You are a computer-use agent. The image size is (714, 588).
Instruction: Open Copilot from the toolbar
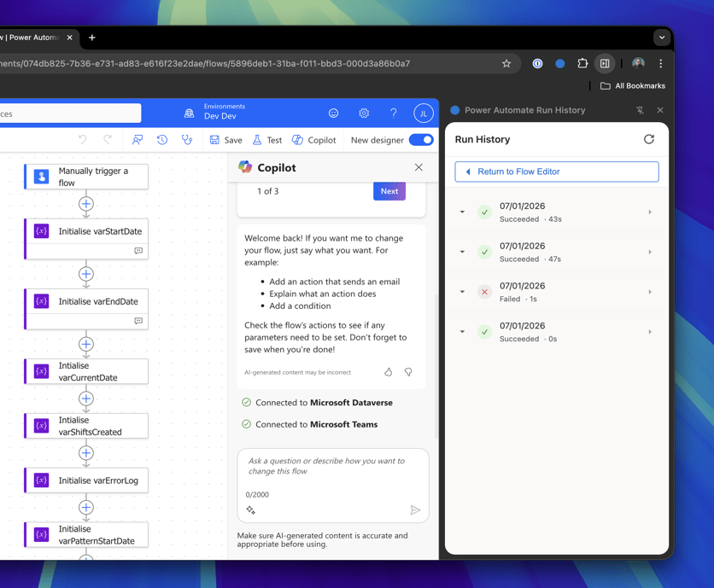313,140
